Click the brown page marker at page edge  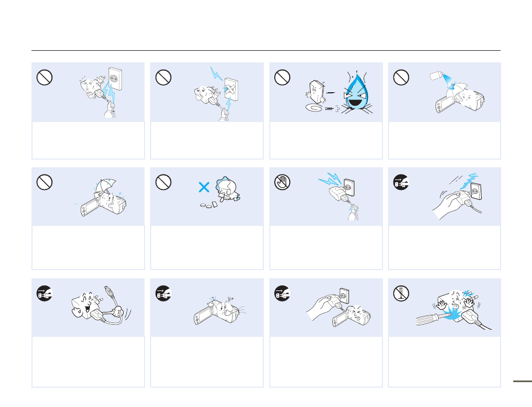click(x=523, y=381)
